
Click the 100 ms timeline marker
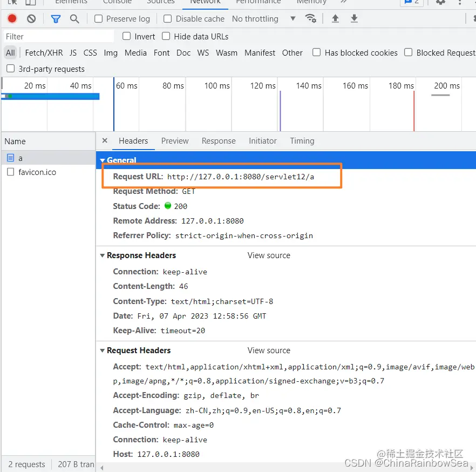pyautogui.click(x=217, y=86)
